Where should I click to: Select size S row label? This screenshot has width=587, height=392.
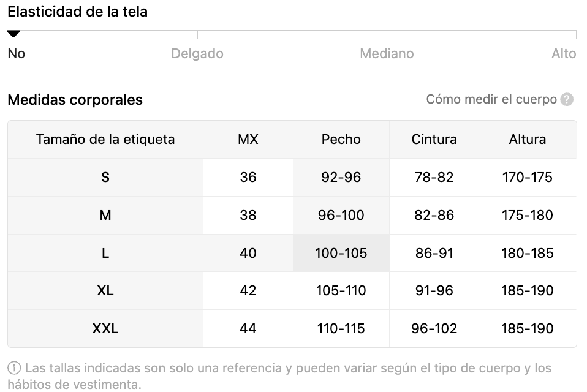[x=105, y=177]
